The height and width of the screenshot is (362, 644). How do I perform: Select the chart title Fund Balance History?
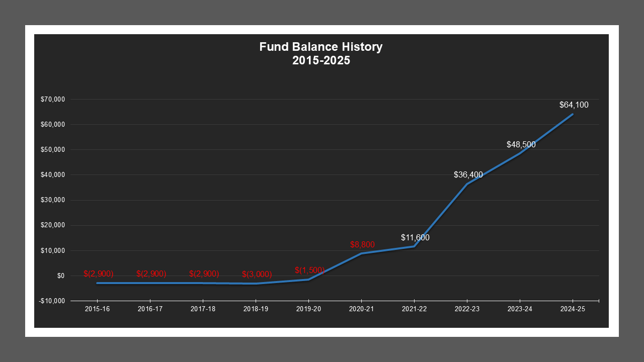point(321,47)
